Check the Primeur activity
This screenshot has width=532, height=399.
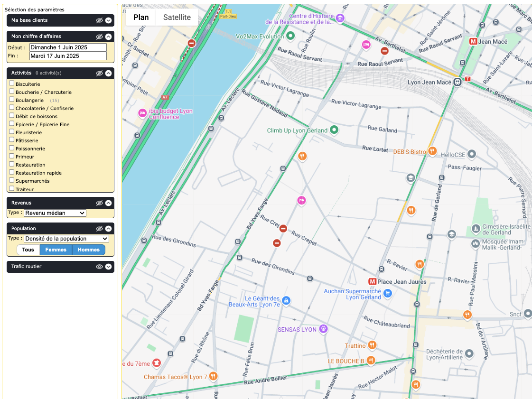[11, 156]
